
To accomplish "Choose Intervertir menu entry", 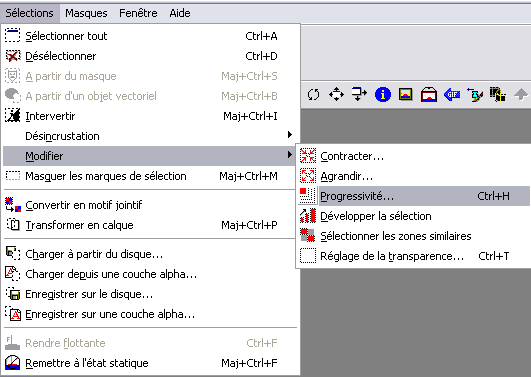I will pos(150,116).
